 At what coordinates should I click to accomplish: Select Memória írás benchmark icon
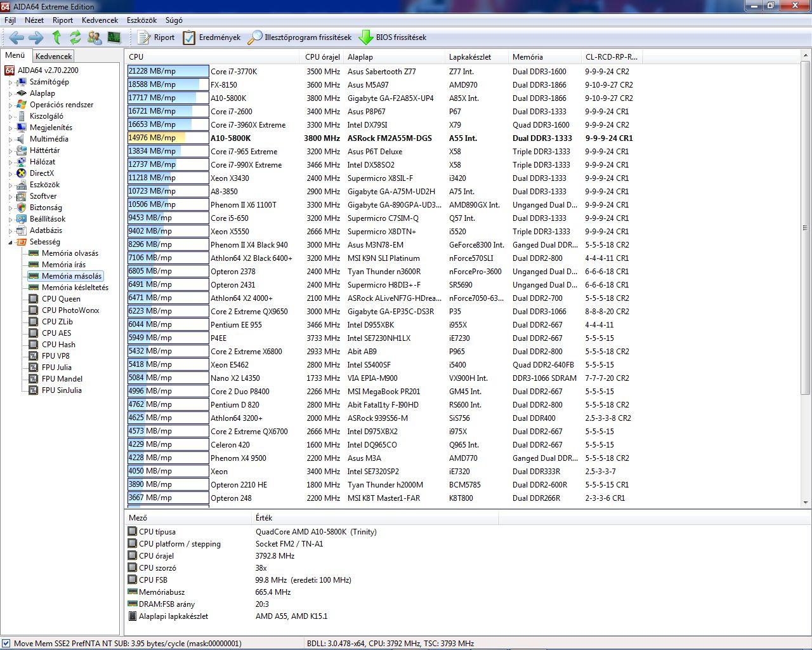point(34,265)
